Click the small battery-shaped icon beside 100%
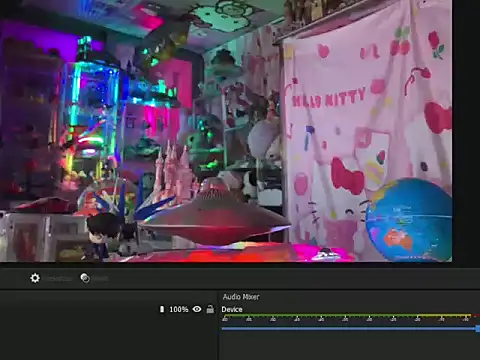Viewport: 480px width, 360px height. [162, 309]
